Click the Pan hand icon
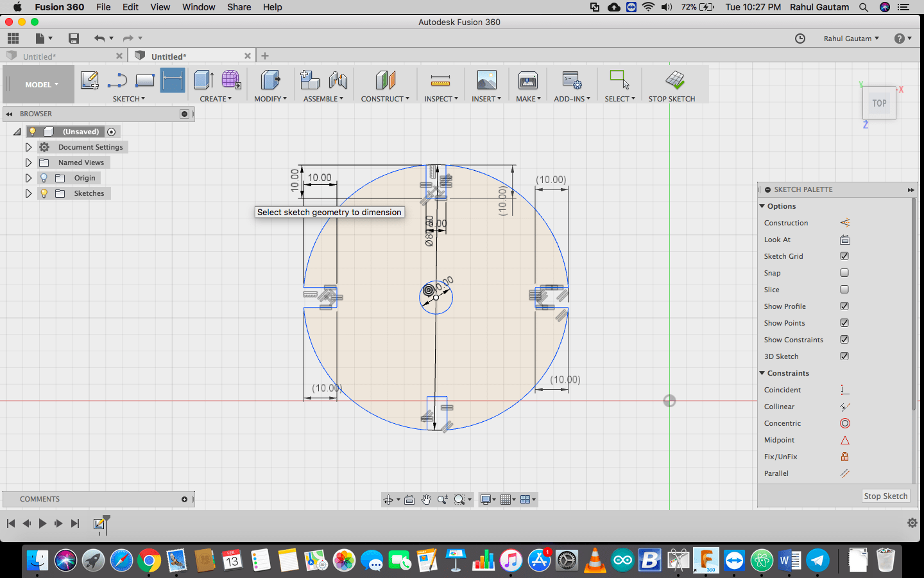The image size is (924, 578). (427, 500)
